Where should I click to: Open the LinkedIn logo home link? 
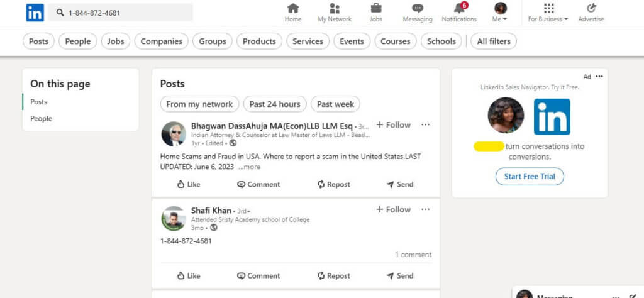coord(35,13)
